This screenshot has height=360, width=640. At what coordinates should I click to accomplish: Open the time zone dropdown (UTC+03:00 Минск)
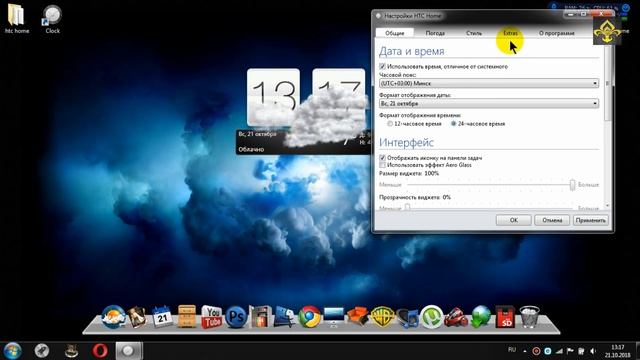(489, 83)
